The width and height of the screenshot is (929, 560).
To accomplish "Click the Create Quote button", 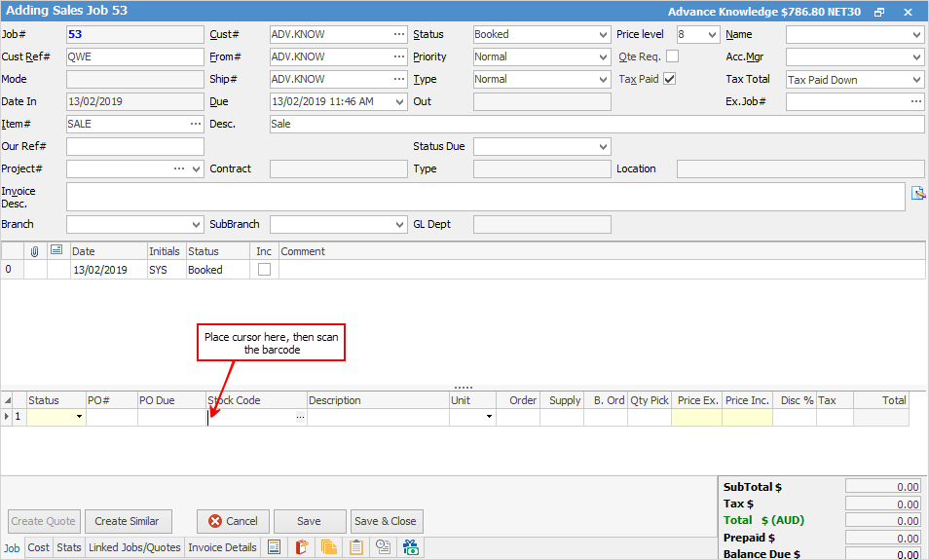I will (45, 521).
